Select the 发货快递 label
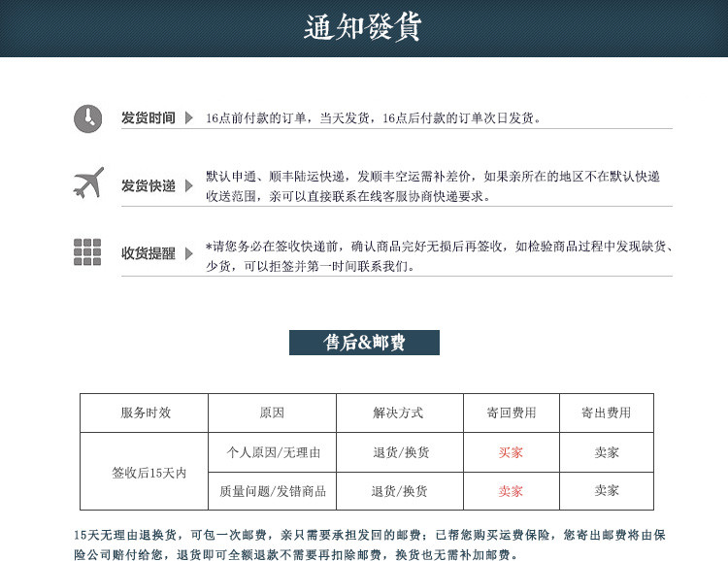The width and height of the screenshot is (728, 561). [149, 185]
